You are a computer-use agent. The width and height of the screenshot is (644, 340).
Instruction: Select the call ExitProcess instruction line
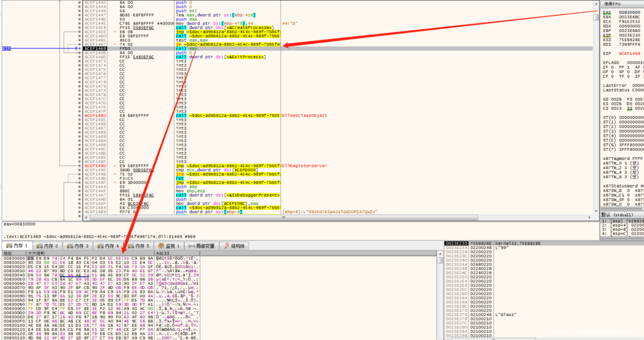click(220, 57)
